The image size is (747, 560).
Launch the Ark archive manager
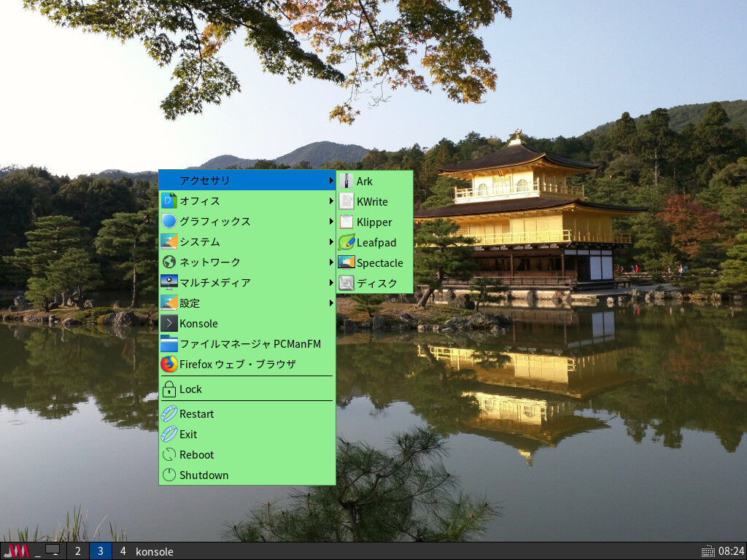coord(365,181)
